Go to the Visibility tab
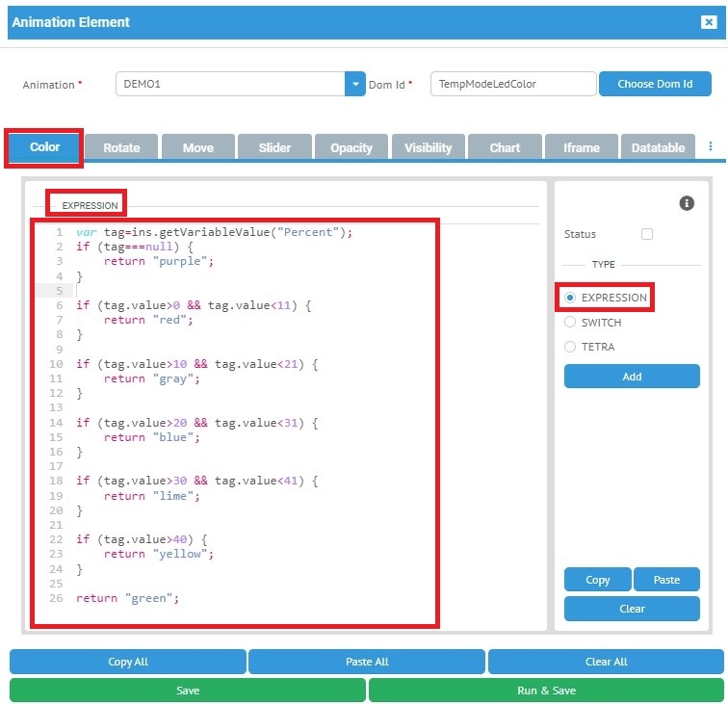The image size is (728, 704). [x=428, y=147]
